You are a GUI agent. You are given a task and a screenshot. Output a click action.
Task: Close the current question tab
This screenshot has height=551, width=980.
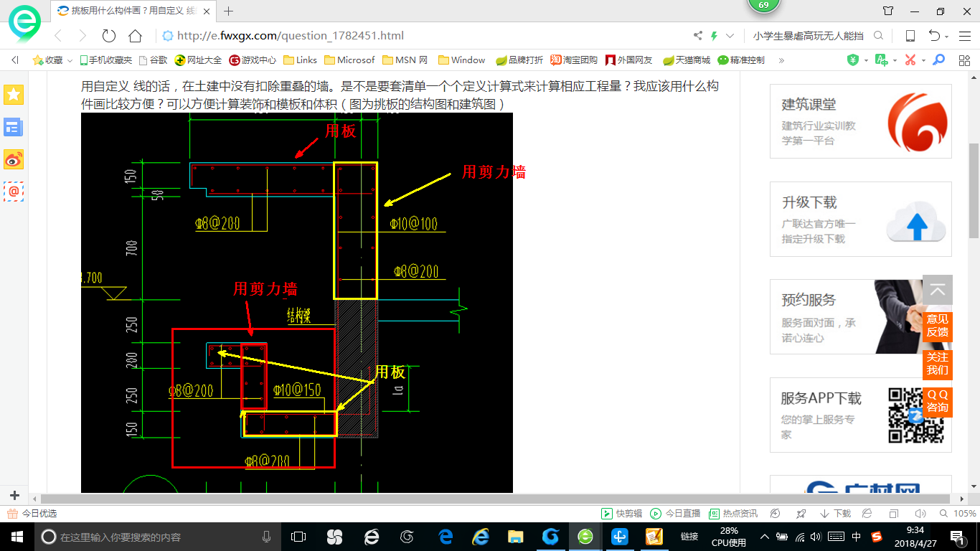click(207, 11)
